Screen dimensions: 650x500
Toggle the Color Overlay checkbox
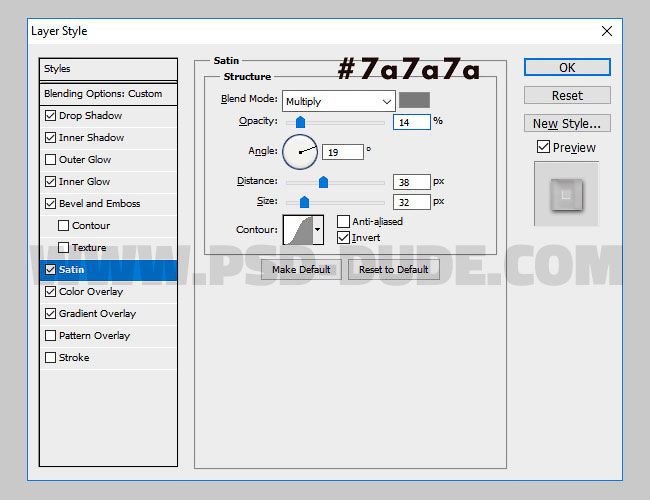pos(50,291)
